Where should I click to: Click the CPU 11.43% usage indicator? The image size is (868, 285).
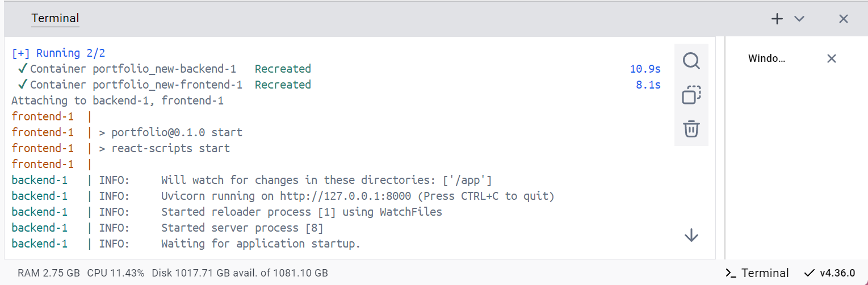pyautogui.click(x=116, y=273)
